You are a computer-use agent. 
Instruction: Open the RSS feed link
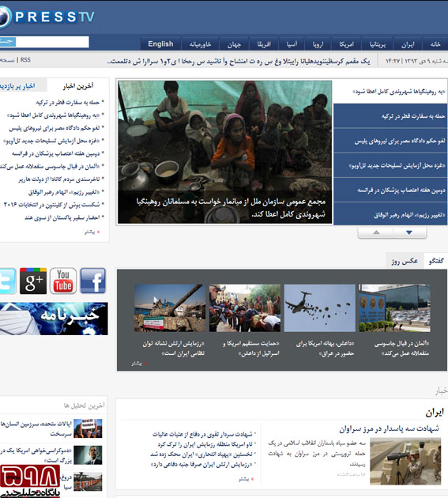pyautogui.click(x=25, y=60)
